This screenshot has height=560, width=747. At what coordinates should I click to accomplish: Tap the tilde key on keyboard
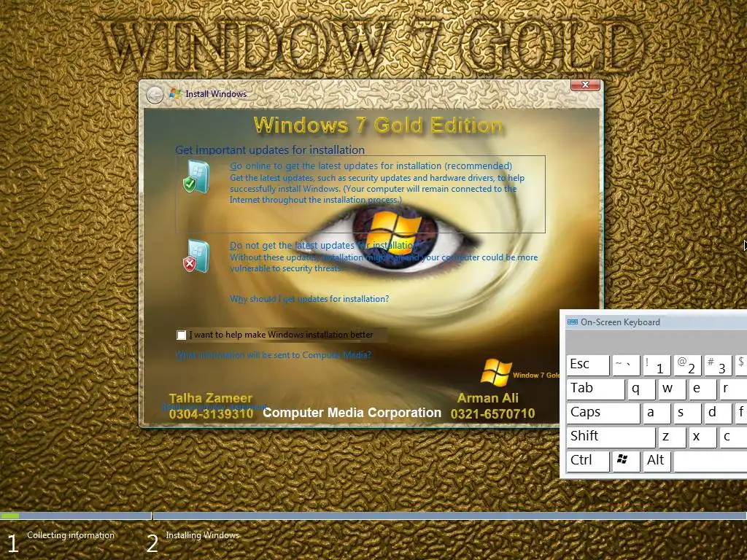(625, 365)
